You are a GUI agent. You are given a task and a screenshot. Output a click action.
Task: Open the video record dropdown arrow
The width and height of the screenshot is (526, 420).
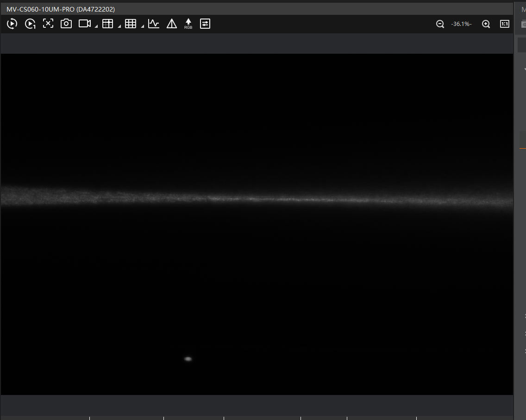pos(96,27)
